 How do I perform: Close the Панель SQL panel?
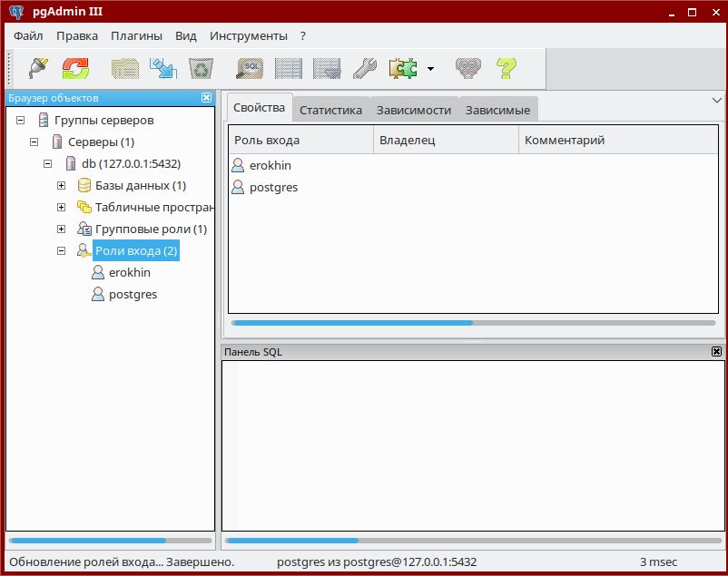click(x=716, y=351)
